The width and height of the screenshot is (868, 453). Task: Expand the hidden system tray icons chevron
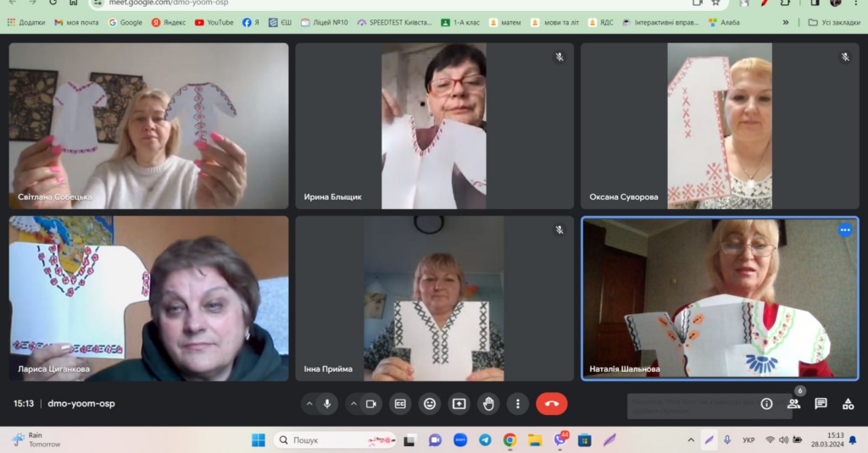click(691, 440)
